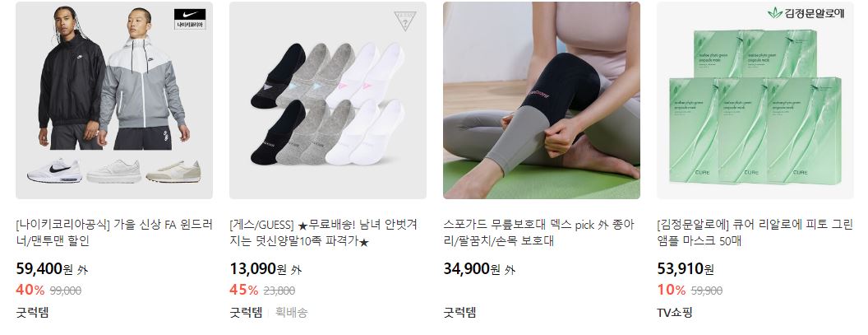Click the 45% discount label
Viewport: 868px width, 335px height.
pyautogui.click(x=243, y=290)
